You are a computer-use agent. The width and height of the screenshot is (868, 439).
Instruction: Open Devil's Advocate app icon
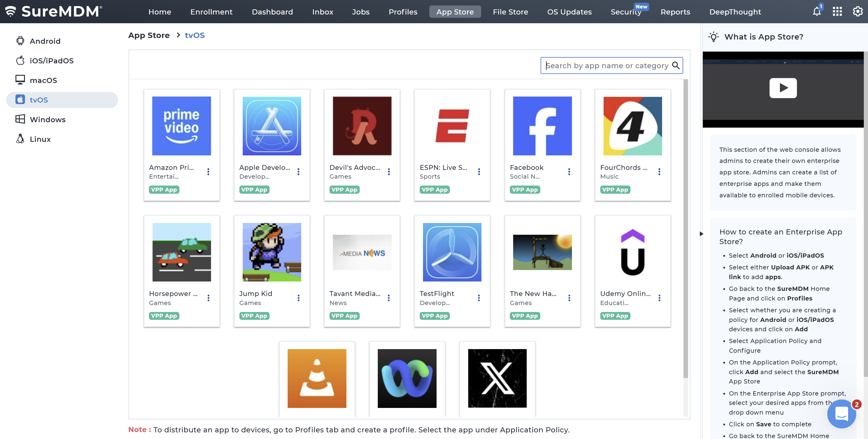coord(362,126)
